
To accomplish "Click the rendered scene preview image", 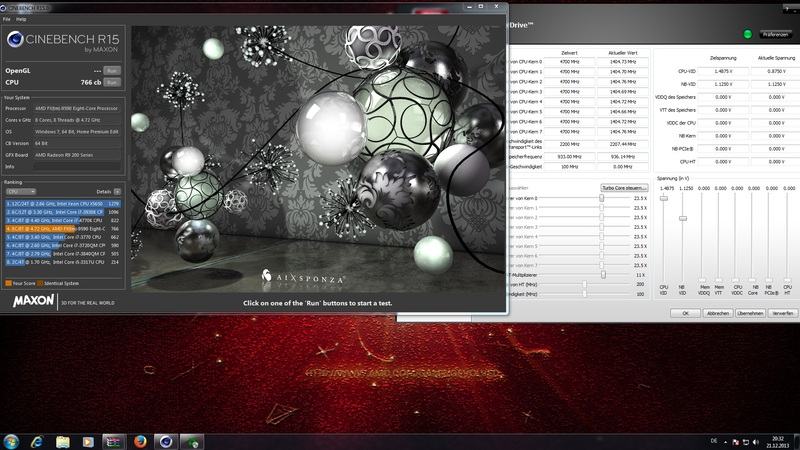I will point(318,159).
